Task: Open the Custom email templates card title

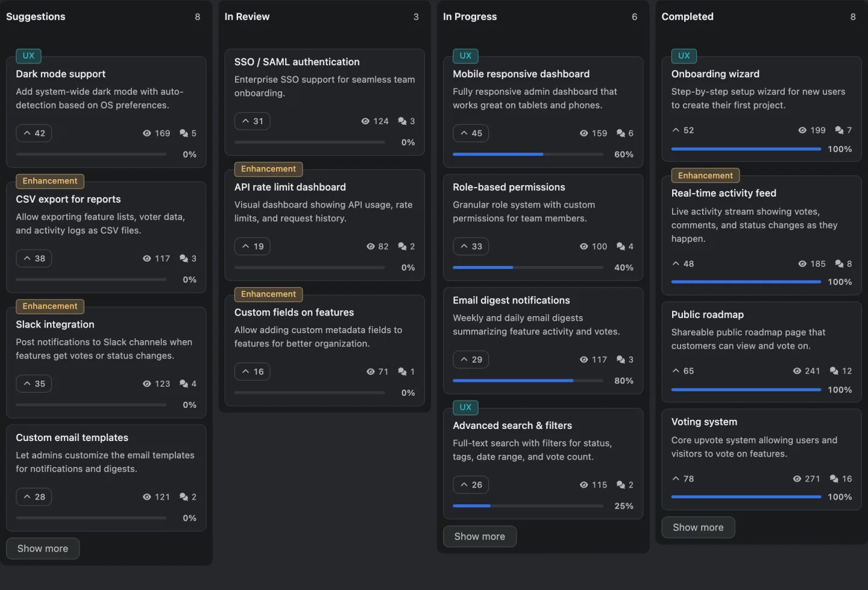Action: tap(72, 437)
